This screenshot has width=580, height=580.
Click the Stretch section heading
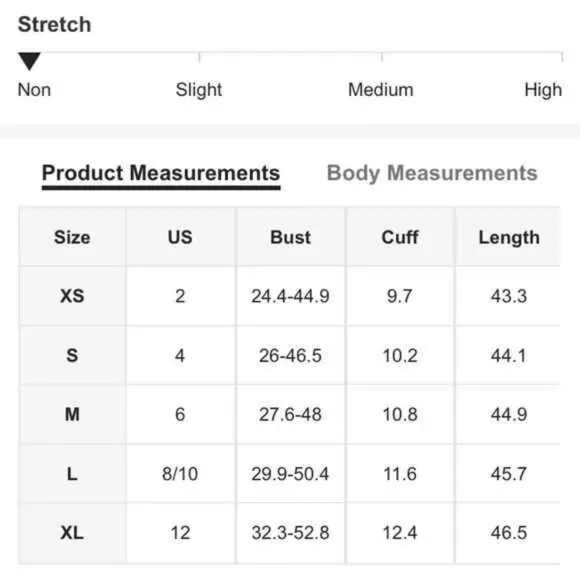tap(54, 25)
